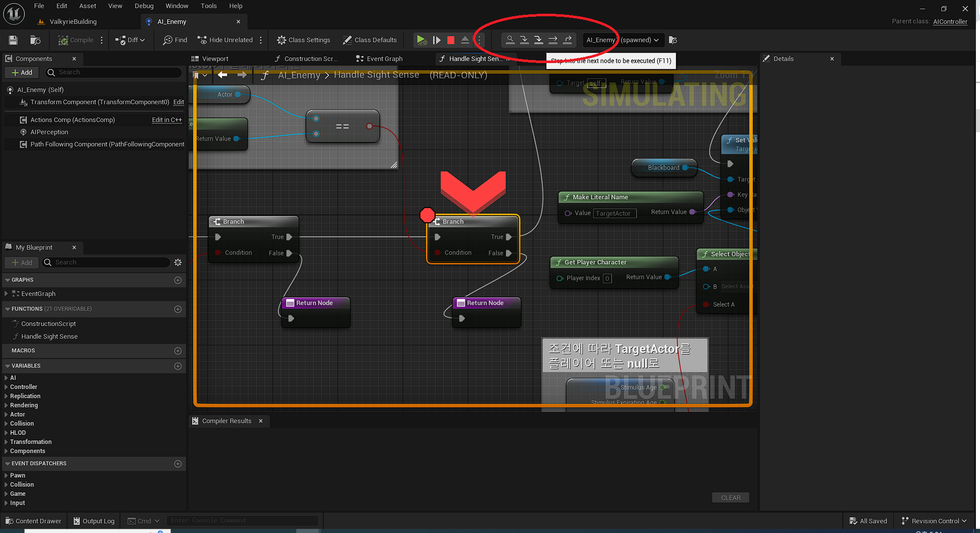The width and height of the screenshot is (980, 533).
Task: Open compile options menu dots
Action: coord(102,40)
